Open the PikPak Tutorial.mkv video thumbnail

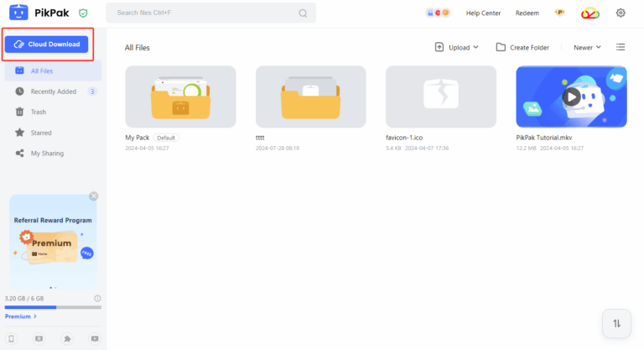coord(571,96)
